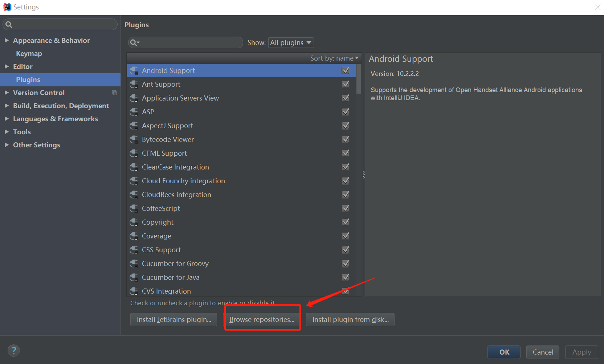Select Plugins in the settings tree

[x=60, y=79]
